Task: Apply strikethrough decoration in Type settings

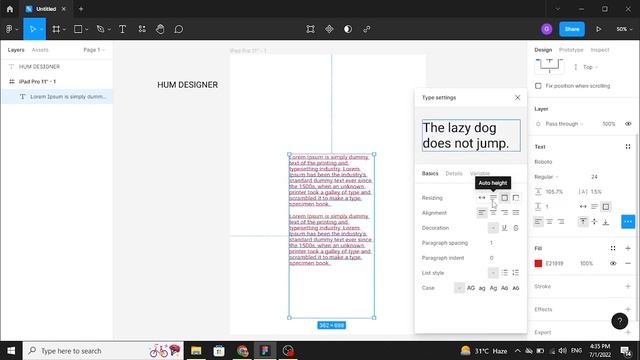Action: [x=516, y=228]
